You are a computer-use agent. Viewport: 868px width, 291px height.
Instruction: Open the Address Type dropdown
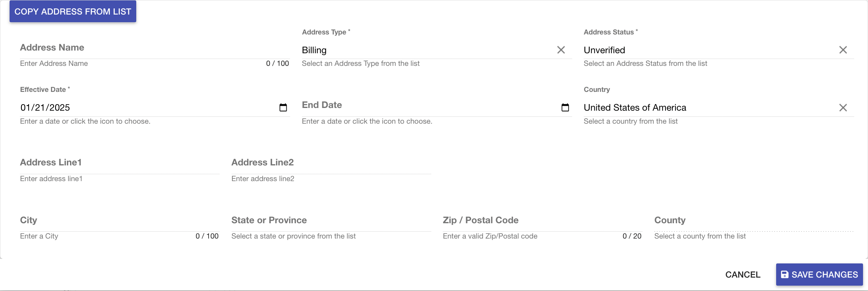point(425,50)
